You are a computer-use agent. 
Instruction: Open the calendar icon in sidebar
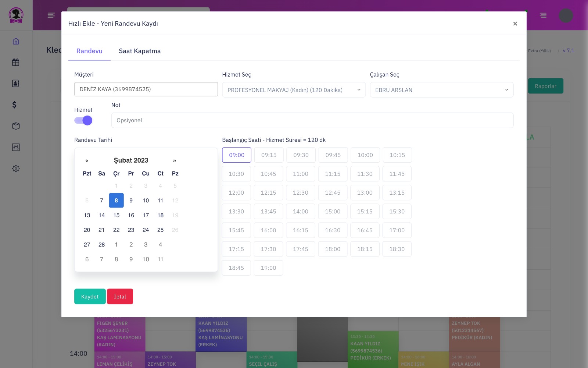[x=16, y=62]
